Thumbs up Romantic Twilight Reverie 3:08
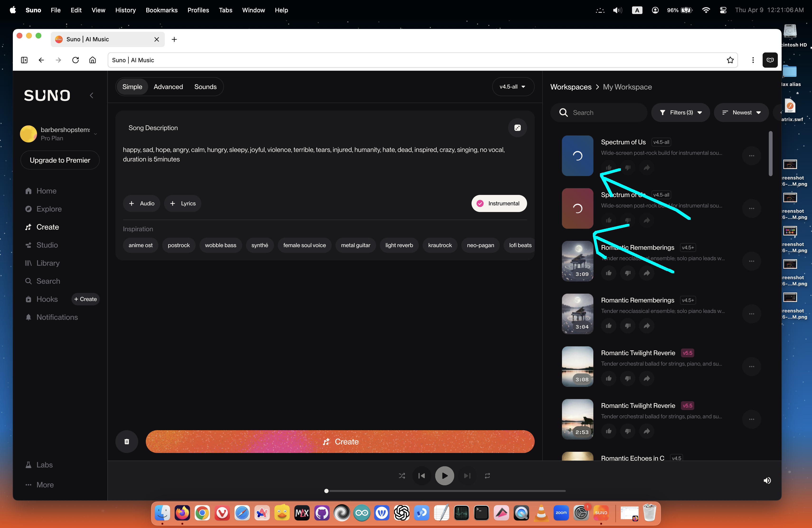 pyautogui.click(x=608, y=378)
